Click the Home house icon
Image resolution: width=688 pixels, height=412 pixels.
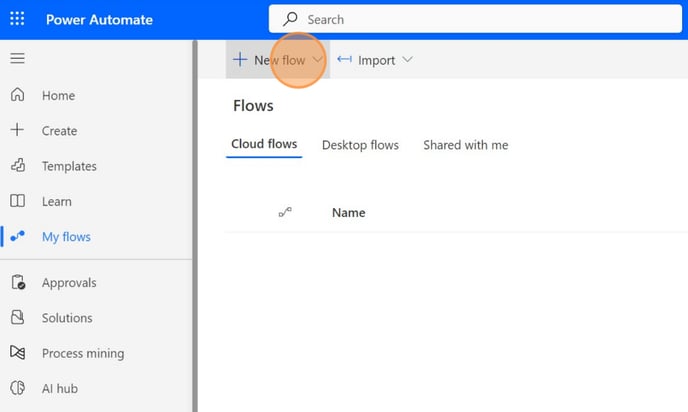click(18, 95)
